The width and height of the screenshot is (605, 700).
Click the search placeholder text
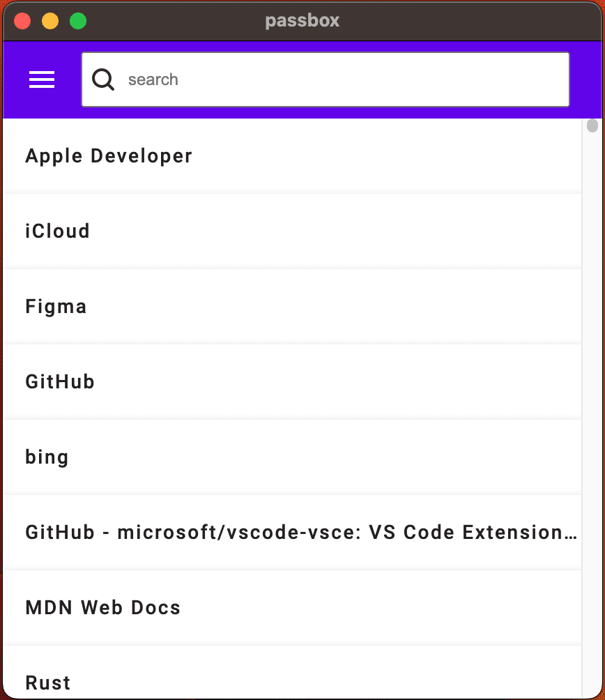pos(153,79)
